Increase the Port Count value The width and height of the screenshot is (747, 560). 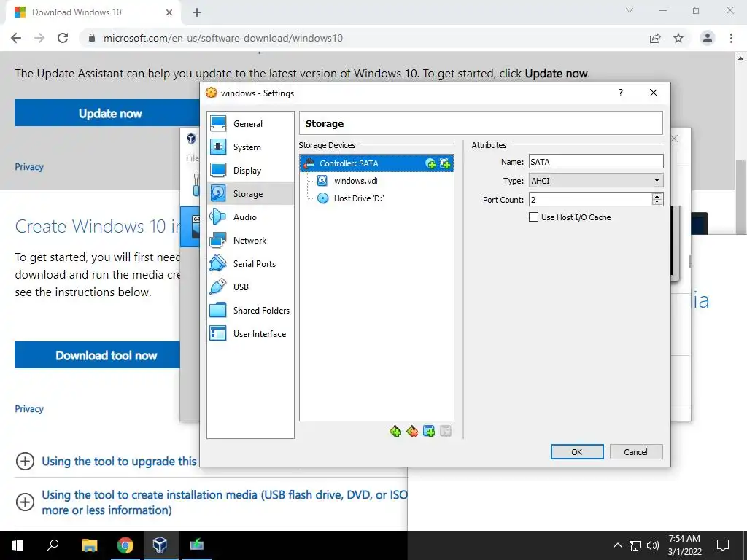[x=657, y=195]
